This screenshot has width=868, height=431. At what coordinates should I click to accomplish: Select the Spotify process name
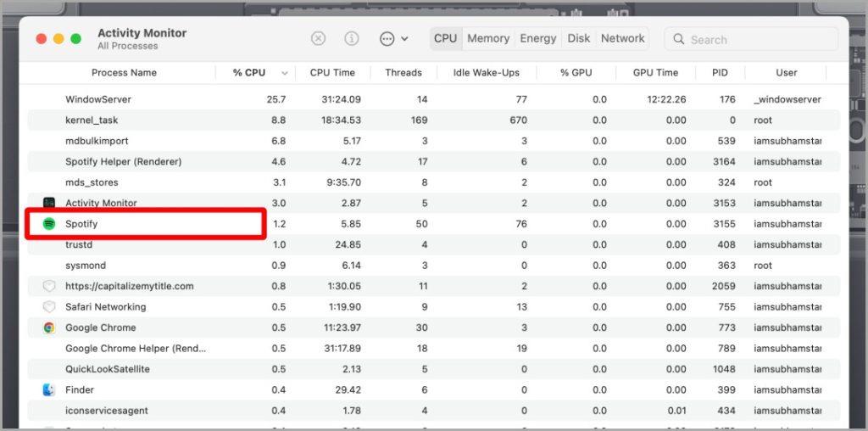(81, 224)
